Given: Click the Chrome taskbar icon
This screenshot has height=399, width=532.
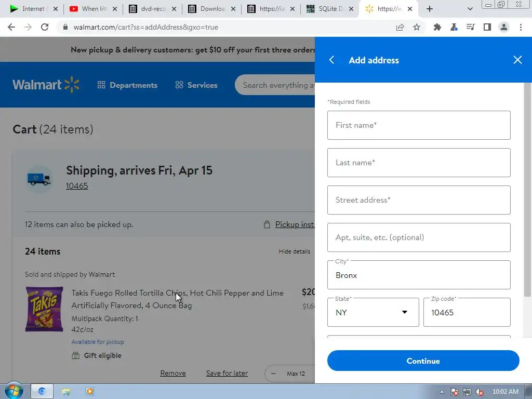Looking at the screenshot, I should coord(42,391).
